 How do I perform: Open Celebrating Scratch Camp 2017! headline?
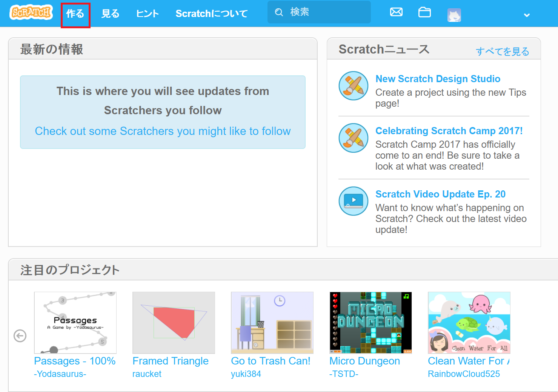pyautogui.click(x=449, y=131)
